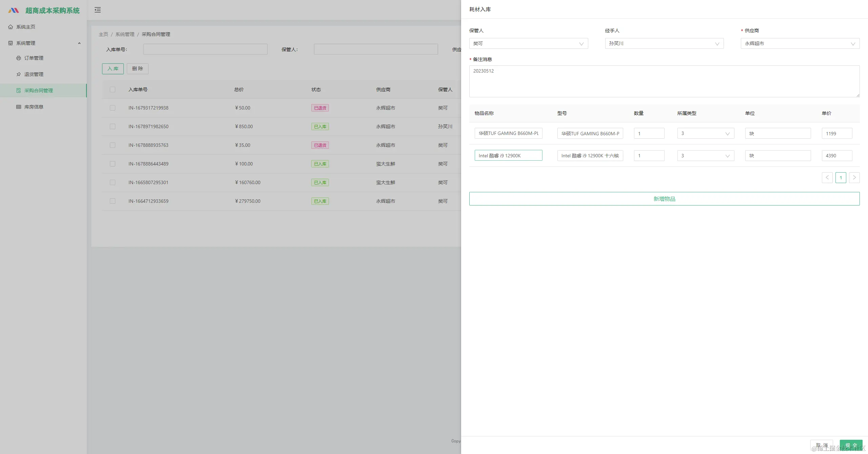Click the 备注消息 text area
This screenshot has height=454, width=868.
tap(664, 81)
